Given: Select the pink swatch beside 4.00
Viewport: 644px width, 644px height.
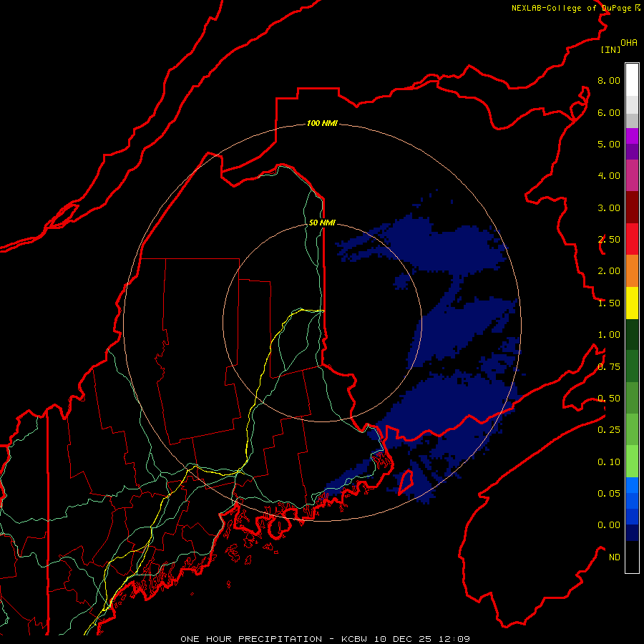Looking at the screenshot, I should click(632, 176).
